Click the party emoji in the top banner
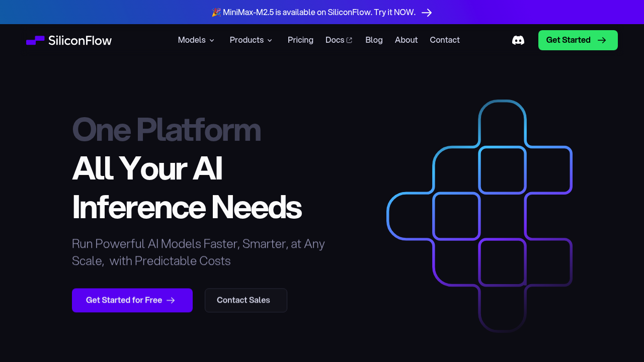Viewport: 644px width, 362px height. 216,12
